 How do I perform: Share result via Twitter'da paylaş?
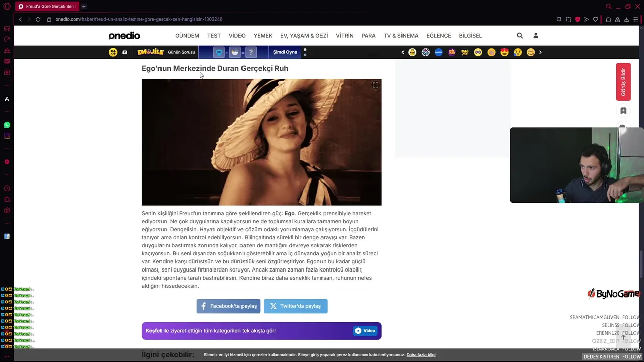pyautogui.click(x=295, y=306)
